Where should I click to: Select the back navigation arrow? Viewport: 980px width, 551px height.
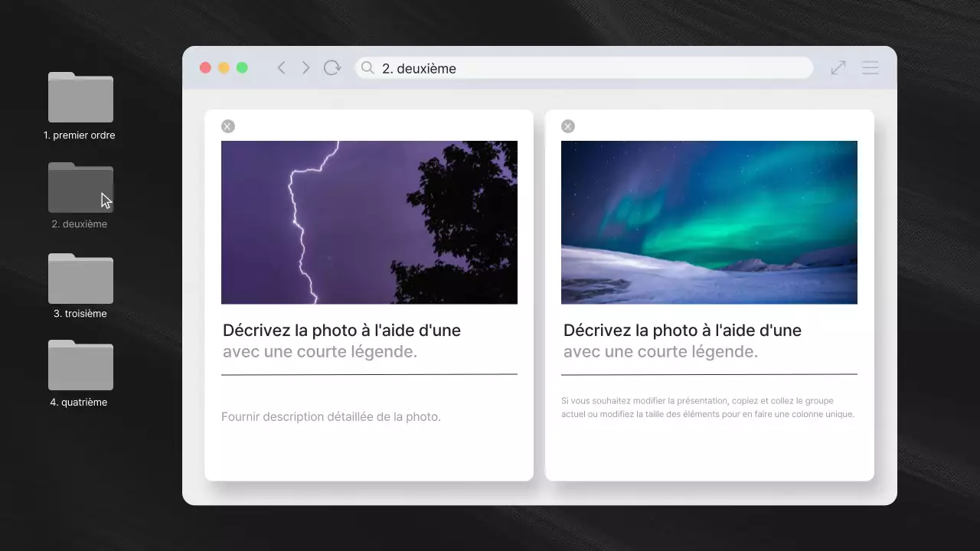point(281,67)
